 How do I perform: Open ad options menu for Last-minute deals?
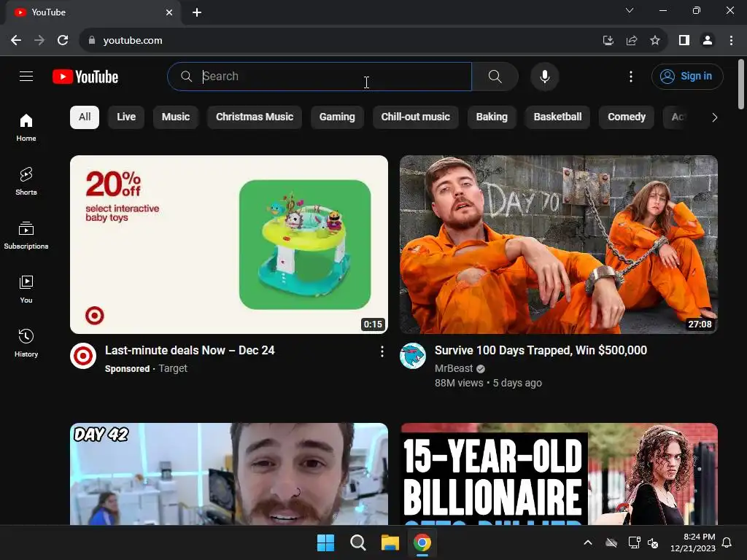tap(382, 351)
